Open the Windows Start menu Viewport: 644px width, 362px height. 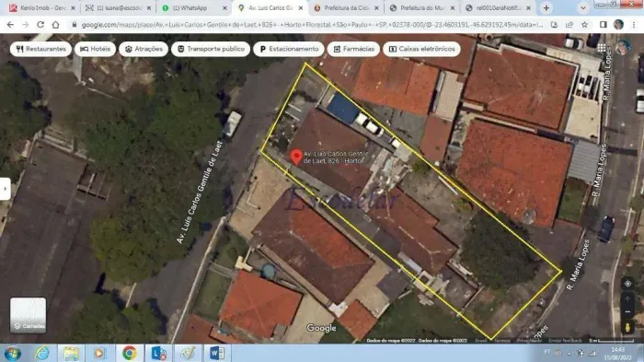point(13,354)
